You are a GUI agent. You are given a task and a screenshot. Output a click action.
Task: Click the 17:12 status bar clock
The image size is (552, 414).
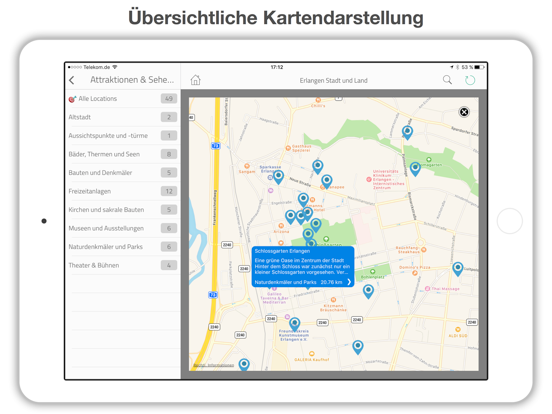[x=277, y=67]
